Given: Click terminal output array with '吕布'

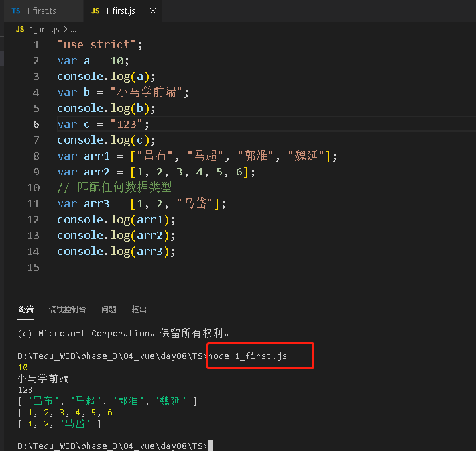Looking at the screenshot, I should (x=107, y=401).
